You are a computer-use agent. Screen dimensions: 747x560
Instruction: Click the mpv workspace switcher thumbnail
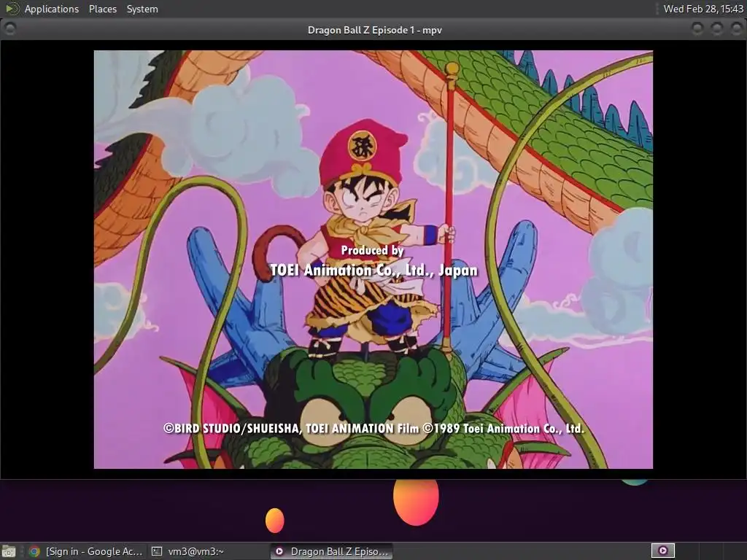pos(662,551)
